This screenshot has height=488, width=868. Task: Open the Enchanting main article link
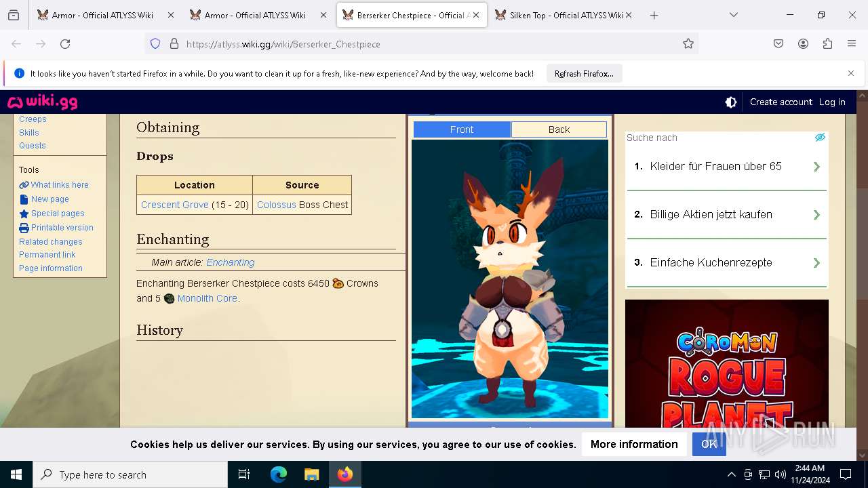pos(231,262)
